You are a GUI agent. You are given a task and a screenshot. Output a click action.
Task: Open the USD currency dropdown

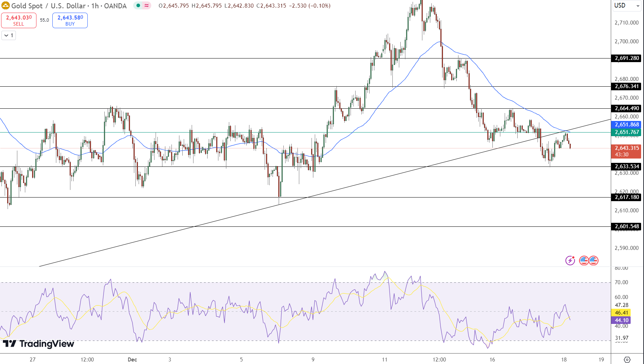click(627, 5)
